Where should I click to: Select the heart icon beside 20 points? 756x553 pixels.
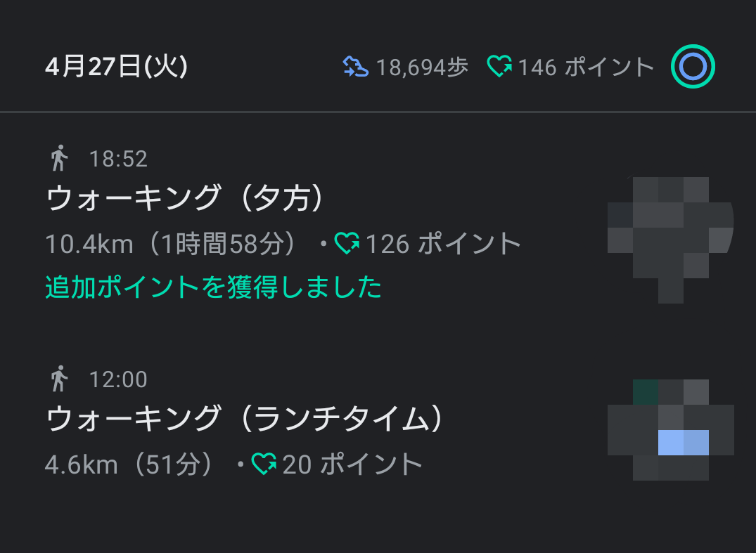click(264, 464)
